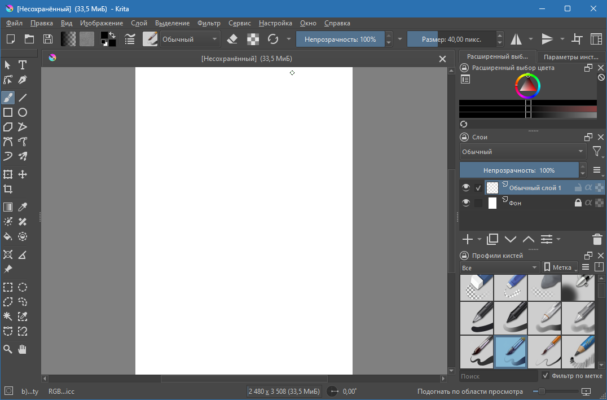
Task: Select the Polygon tool
Action: pyautogui.click(x=8, y=127)
